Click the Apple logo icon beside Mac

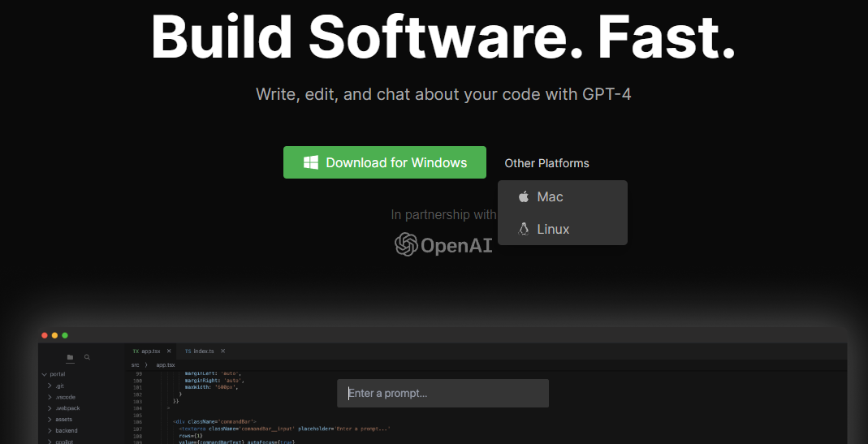524,197
